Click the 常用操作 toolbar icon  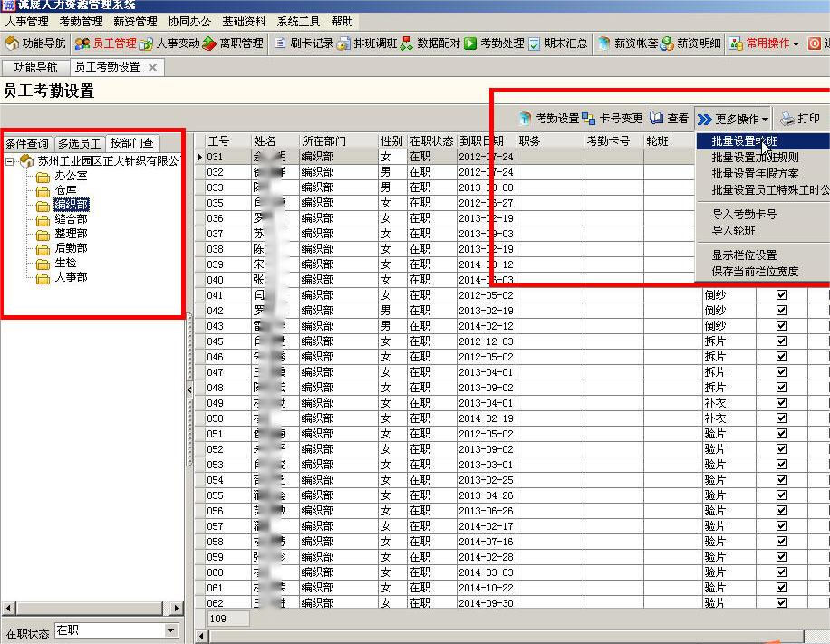[x=736, y=43]
